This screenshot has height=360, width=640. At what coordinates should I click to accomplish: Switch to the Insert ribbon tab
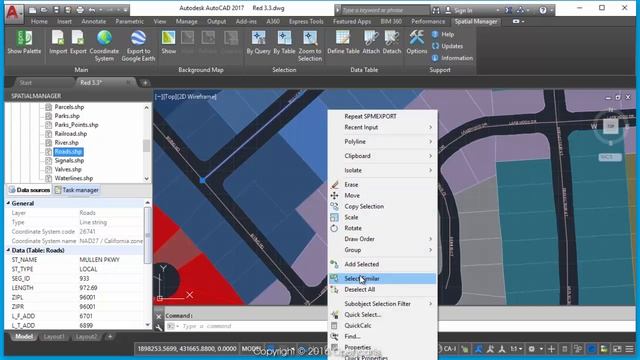point(64,22)
